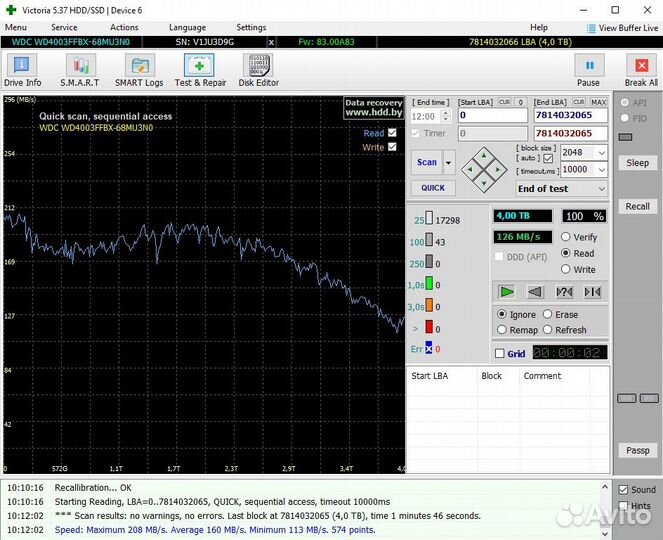Open the timeout 10000 dropdown

(600, 170)
